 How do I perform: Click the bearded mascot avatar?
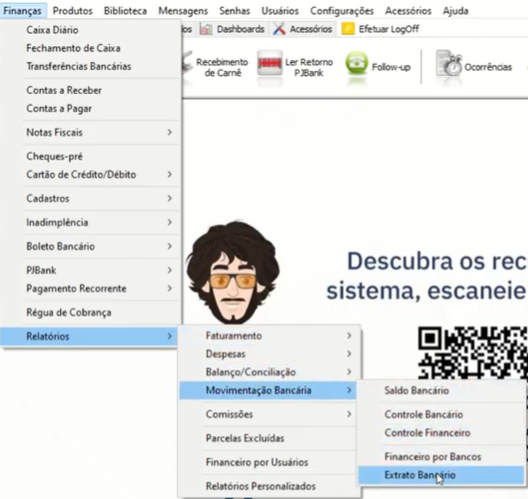(232, 272)
